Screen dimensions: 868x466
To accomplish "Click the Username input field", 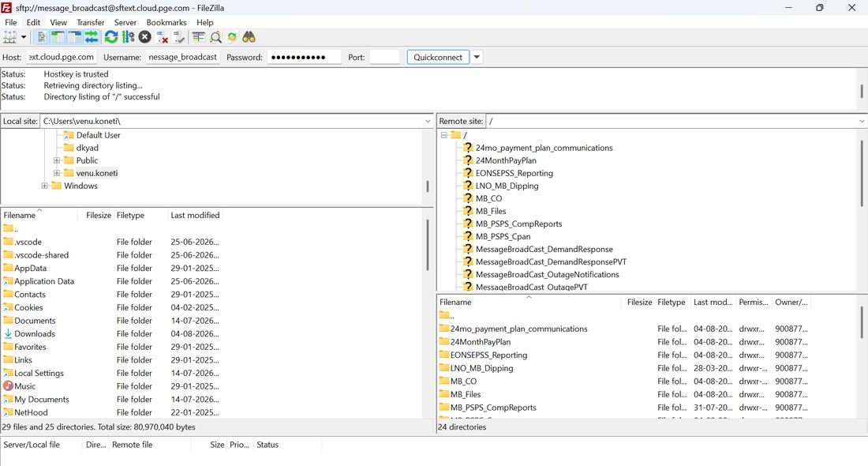I will click(x=183, y=57).
